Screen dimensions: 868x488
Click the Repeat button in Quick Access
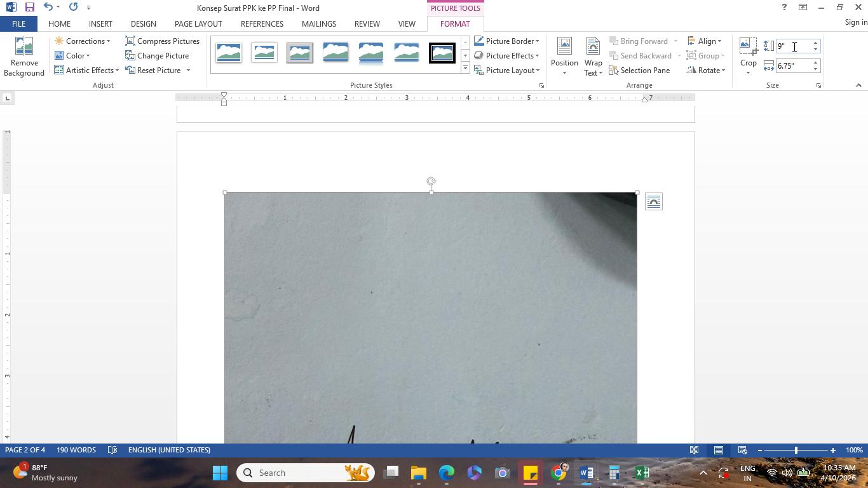pyautogui.click(x=73, y=8)
